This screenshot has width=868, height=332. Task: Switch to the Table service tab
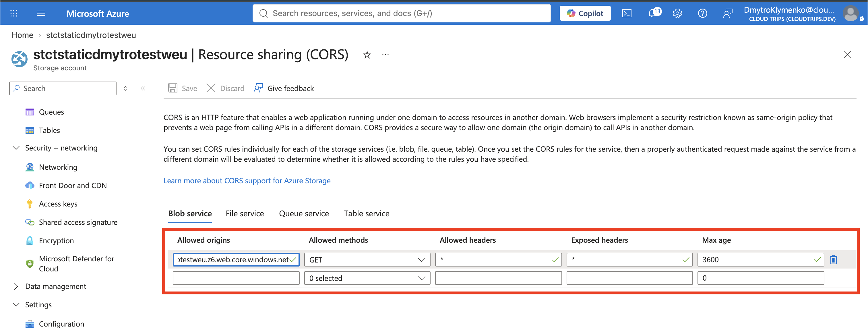[367, 214]
